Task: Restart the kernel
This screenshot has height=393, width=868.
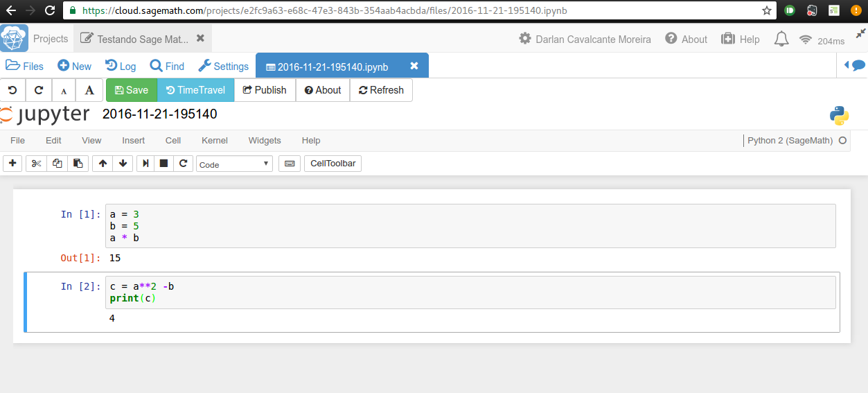Action: tap(183, 164)
